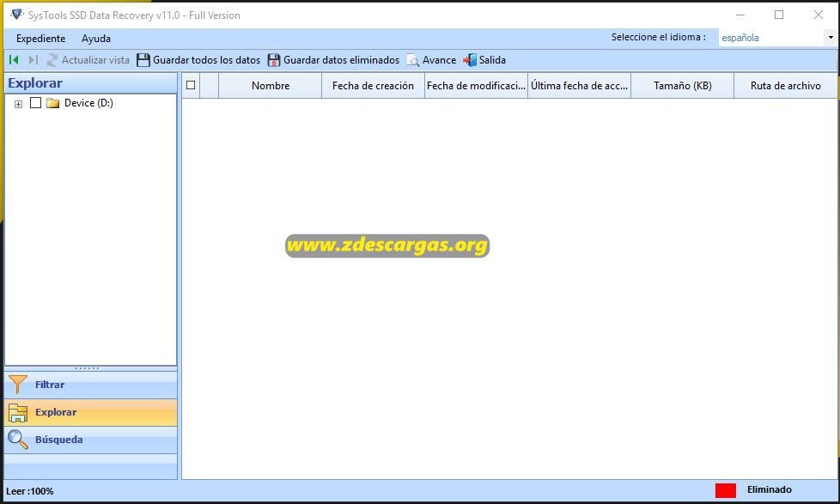Sort by Última fecha de acceso column

click(579, 86)
